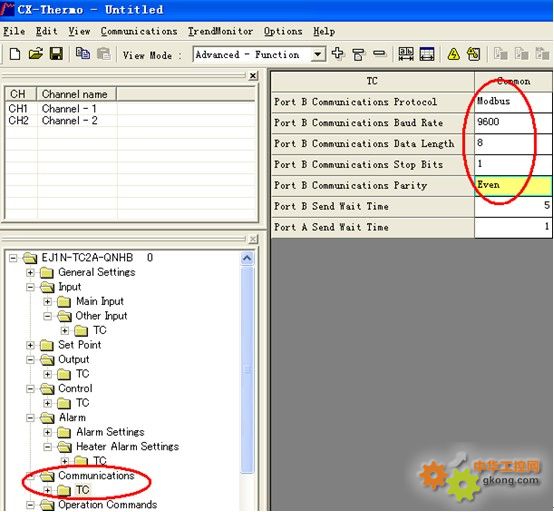Screen dimensions: 554x512
Task: Click the Baud Rate value '9600'
Action: click(x=513, y=122)
